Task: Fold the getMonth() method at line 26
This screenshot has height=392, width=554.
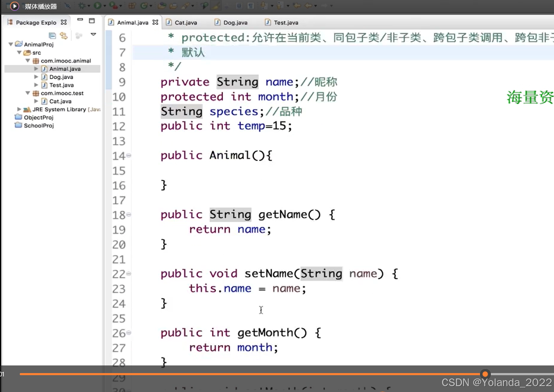Action: (x=129, y=333)
